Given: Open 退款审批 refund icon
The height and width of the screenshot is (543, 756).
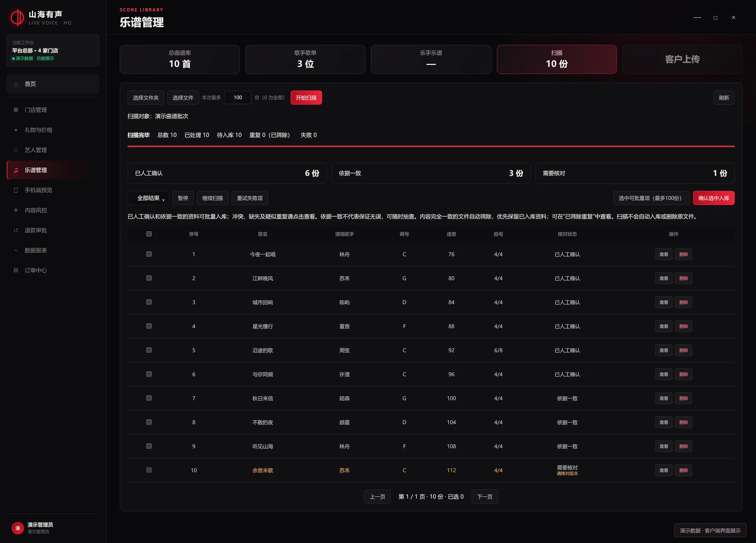Looking at the screenshot, I should pyautogui.click(x=16, y=230).
